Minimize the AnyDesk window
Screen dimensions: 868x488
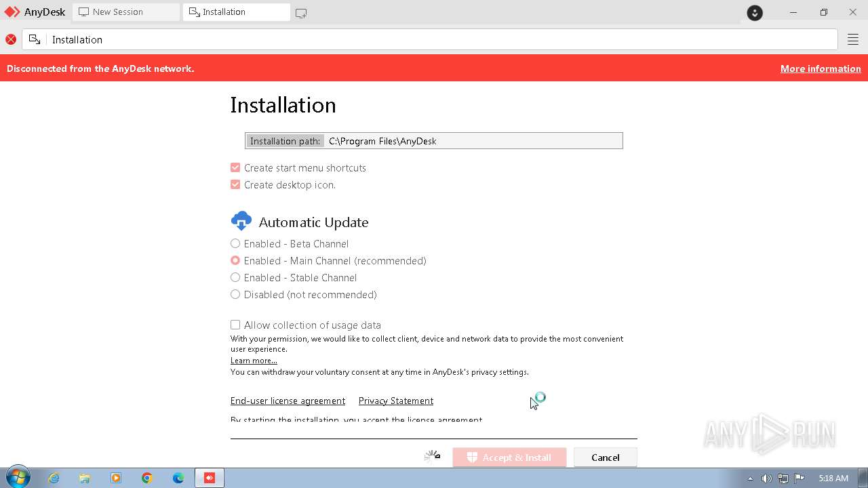pos(793,12)
